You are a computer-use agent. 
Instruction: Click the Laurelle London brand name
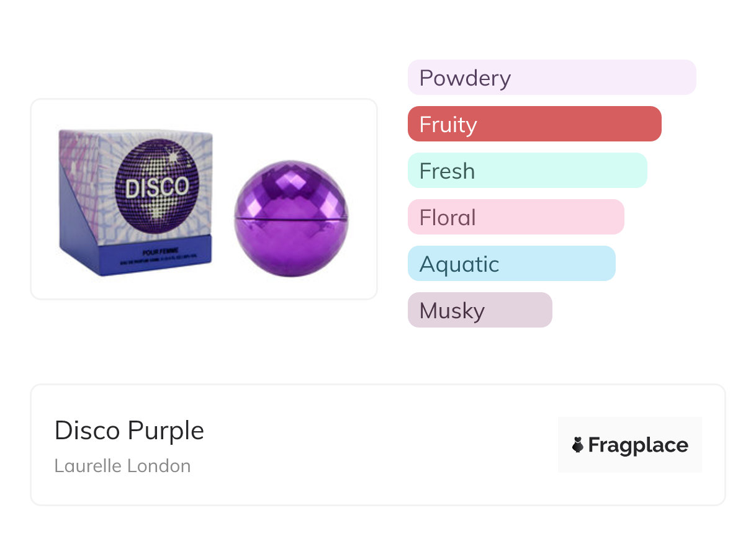(122, 466)
